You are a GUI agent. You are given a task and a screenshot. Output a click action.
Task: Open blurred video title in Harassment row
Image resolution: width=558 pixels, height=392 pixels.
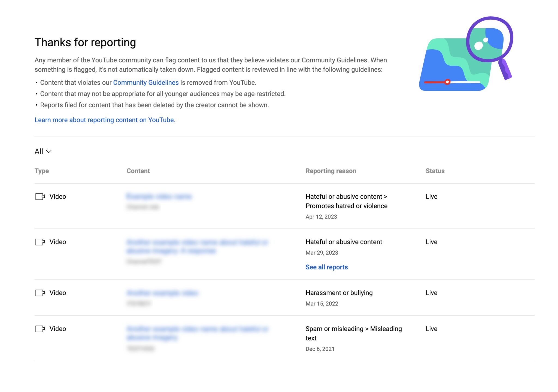[162, 293]
